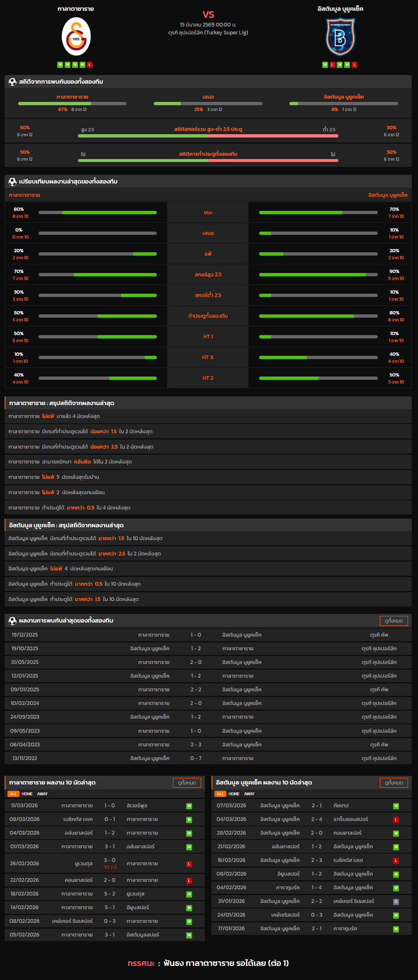Click the Galatasaray 67% head-to-head win bar
This screenshot has width=418, height=980.
click(x=72, y=104)
